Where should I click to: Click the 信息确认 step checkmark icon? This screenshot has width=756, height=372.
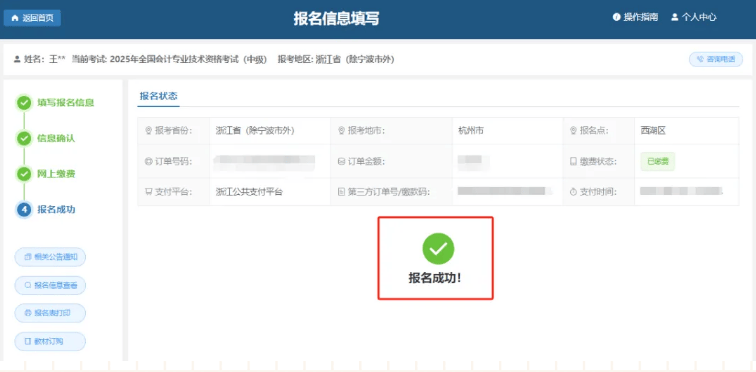tap(24, 139)
